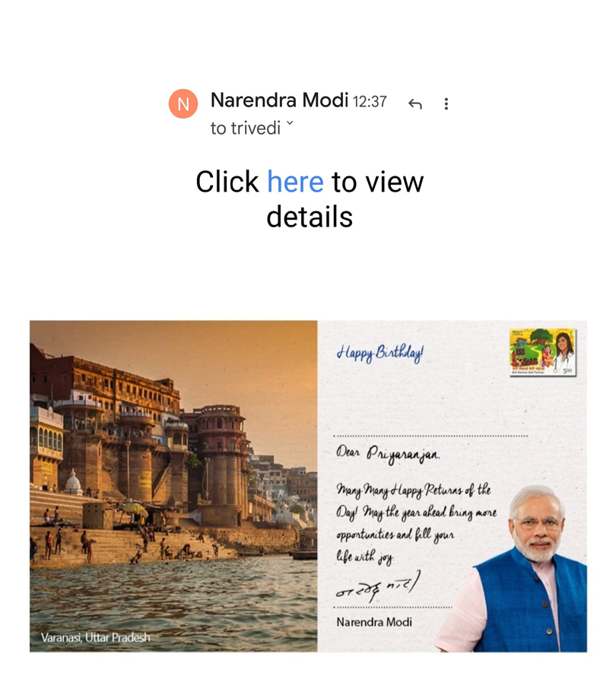
Task: Tap the postage stamp on the card
Action: 543,352
